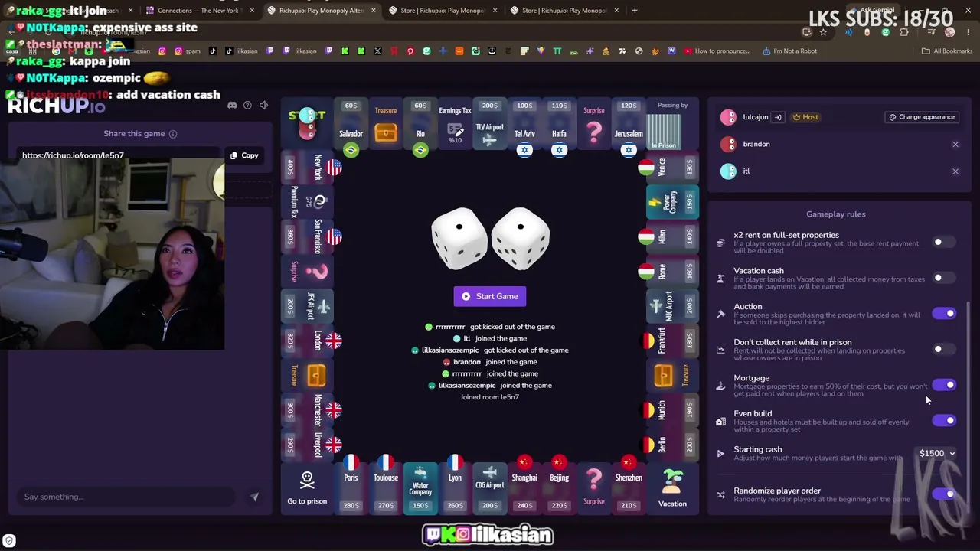Click the Surprise tile next to Shenzhen
The width and height of the screenshot is (980, 551).
594,487
